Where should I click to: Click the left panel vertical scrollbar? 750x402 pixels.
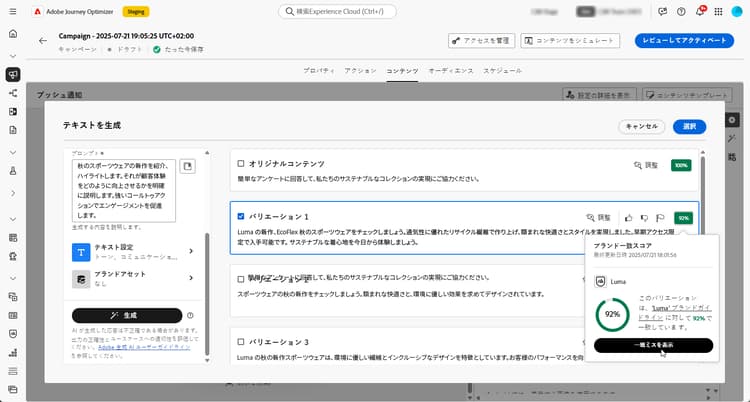click(207, 293)
